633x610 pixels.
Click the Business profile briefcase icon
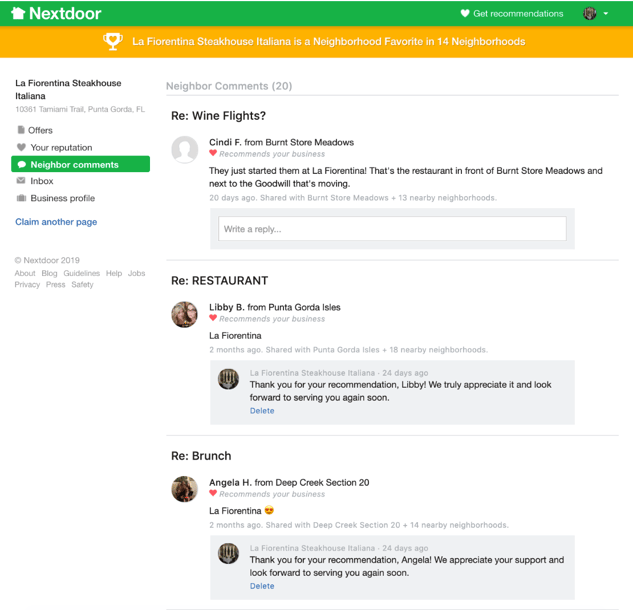(x=21, y=198)
